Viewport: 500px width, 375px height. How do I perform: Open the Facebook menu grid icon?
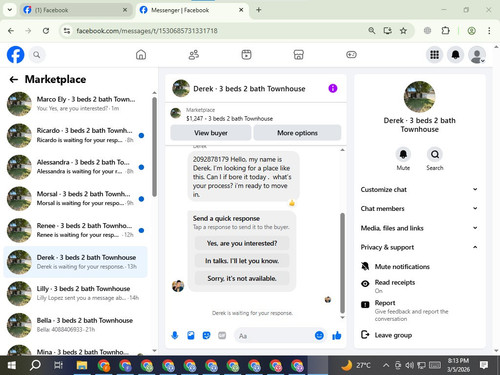tap(434, 55)
